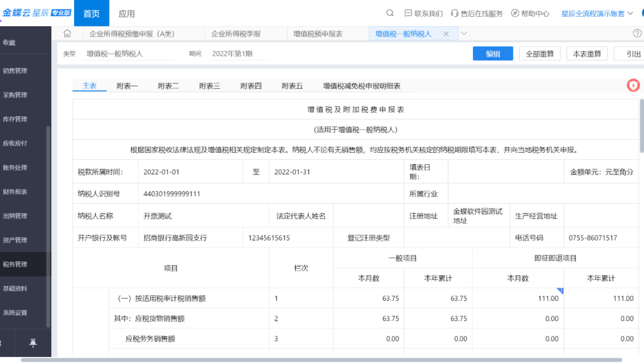Click the 本表重算 button

click(586, 54)
